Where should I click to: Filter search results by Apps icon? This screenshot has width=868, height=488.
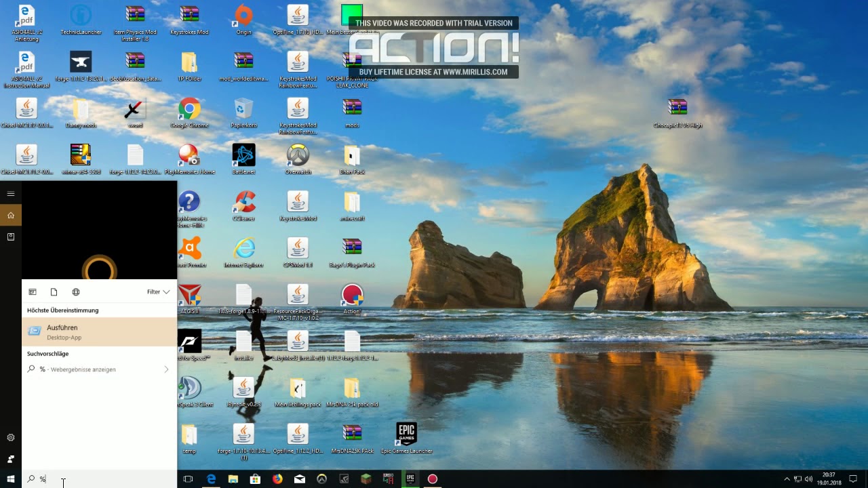pyautogui.click(x=32, y=292)
